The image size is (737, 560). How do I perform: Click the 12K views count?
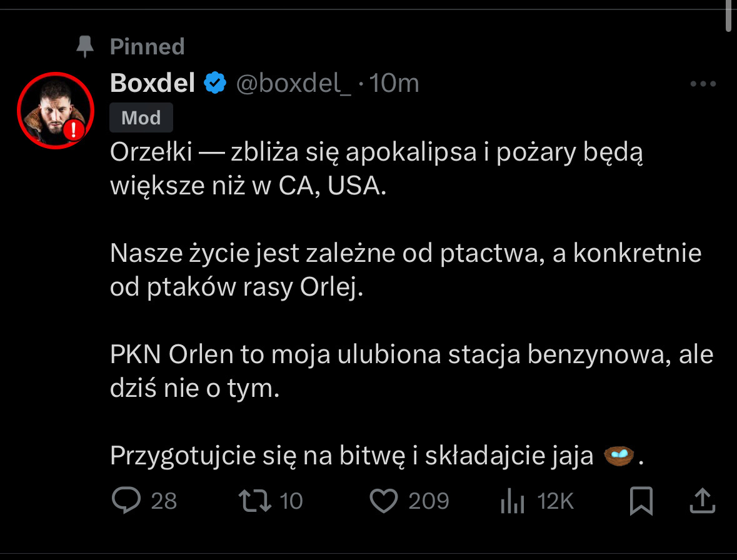click(x=555, y=501)
